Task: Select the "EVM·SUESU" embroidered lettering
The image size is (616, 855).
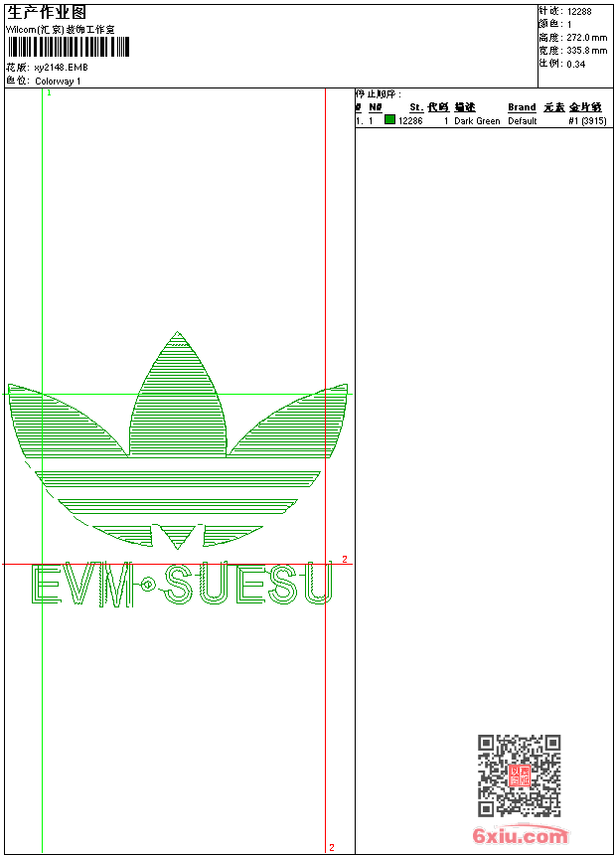Action: click(182, 584)
